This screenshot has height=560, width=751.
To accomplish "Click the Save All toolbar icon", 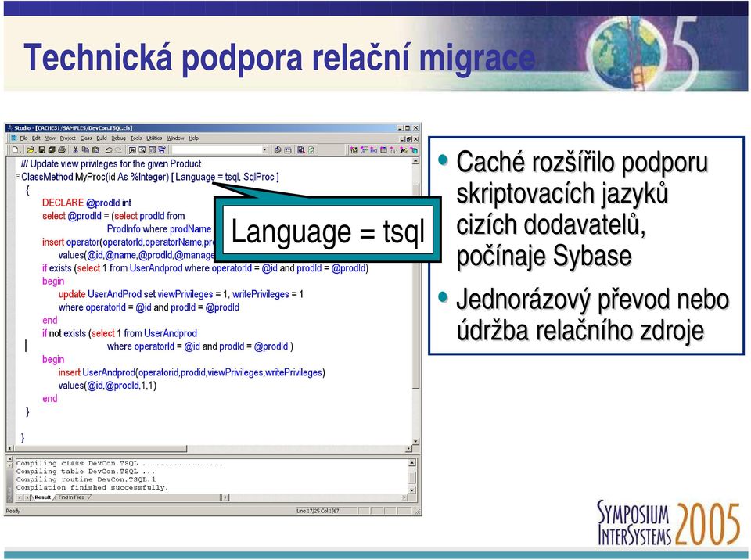I will 52,150.
